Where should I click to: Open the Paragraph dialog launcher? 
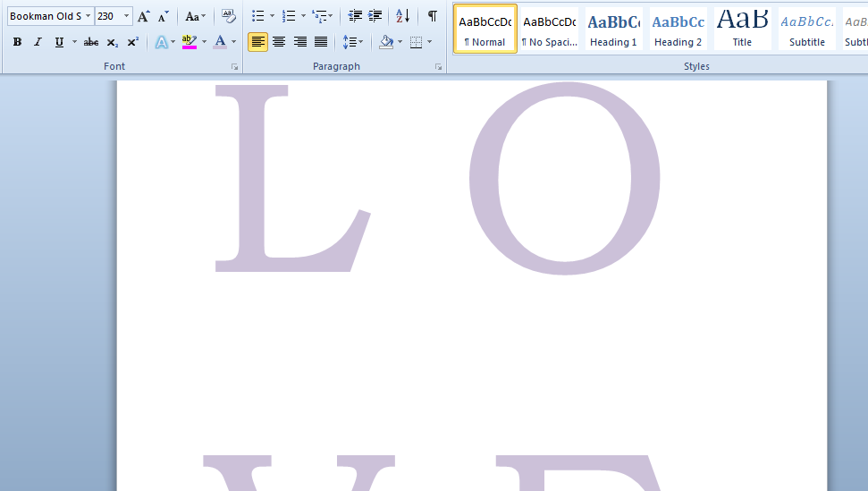tap(438, 67)
